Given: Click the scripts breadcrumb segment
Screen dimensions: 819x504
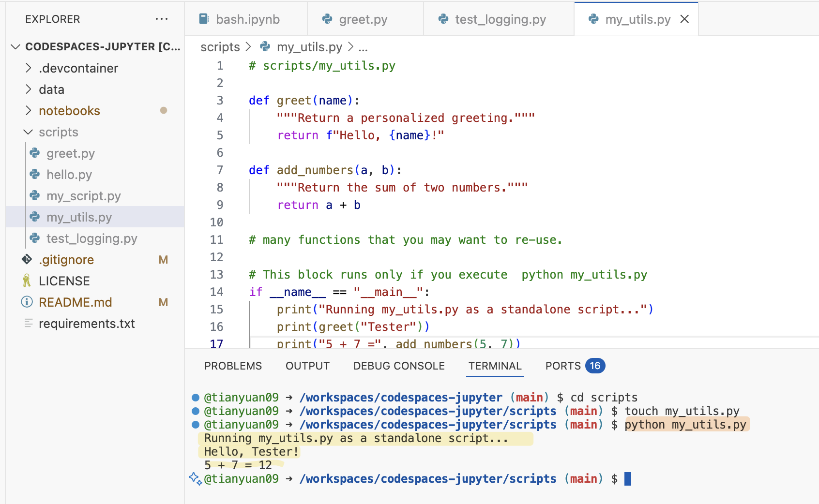Looking at the screenshot, I should tap(220, 47).
